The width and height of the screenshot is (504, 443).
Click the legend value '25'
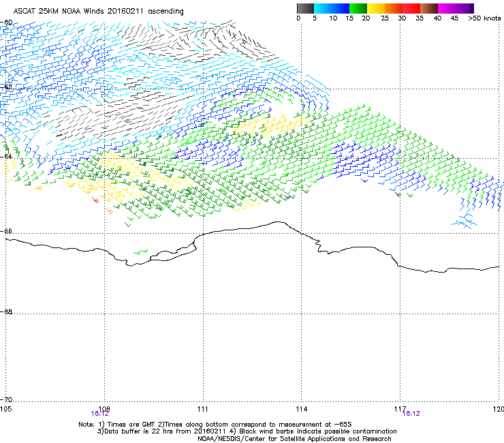[x=385, y=18]
